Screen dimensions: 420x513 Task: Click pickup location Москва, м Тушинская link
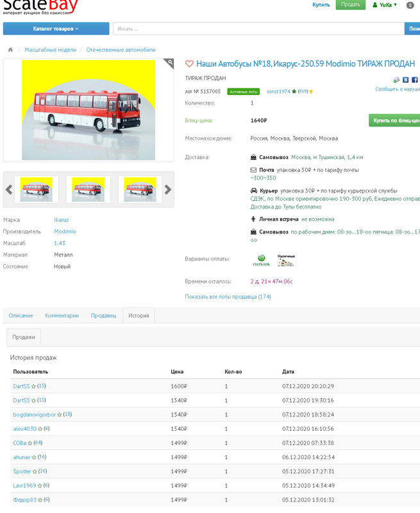click(327, 157)
